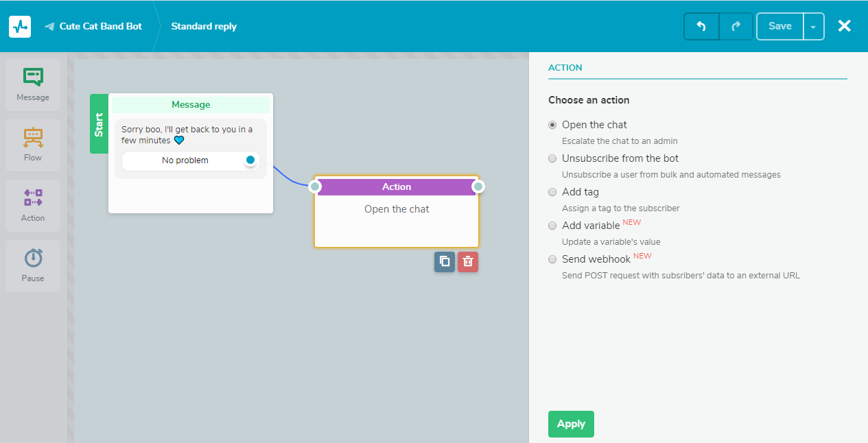Image resolution: width=868 pixels, height=443 pixels.
Task: Duplicate the Action block with copy icon
Action: click(445, 261)
